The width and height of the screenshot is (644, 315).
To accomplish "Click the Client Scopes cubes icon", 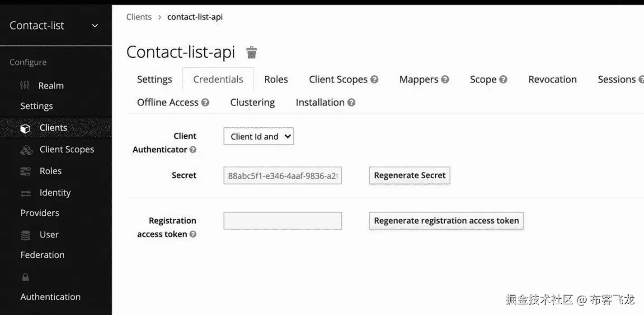I will (x=26, y=150).
